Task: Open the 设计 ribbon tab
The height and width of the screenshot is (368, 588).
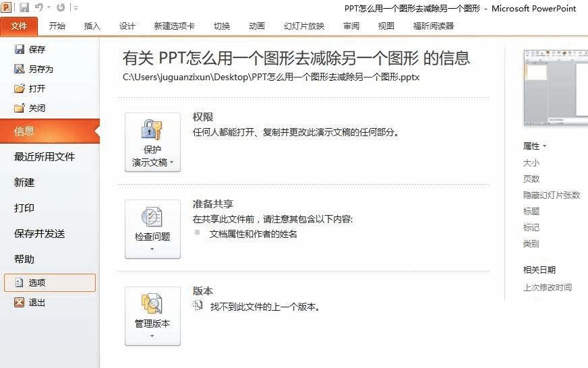Action: (127, 26)
